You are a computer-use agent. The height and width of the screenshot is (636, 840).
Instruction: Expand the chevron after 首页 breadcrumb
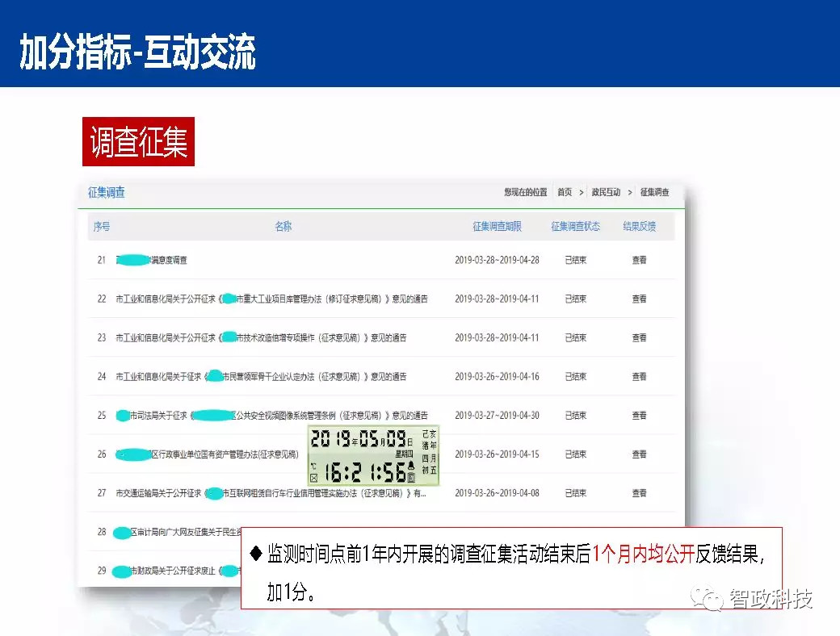tap(582, 192)
